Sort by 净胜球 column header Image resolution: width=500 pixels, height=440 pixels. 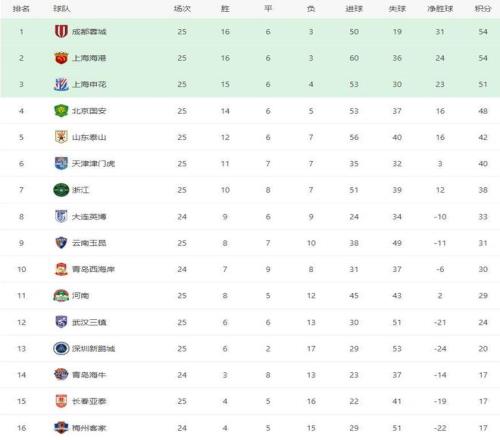[x=440, y=9]
